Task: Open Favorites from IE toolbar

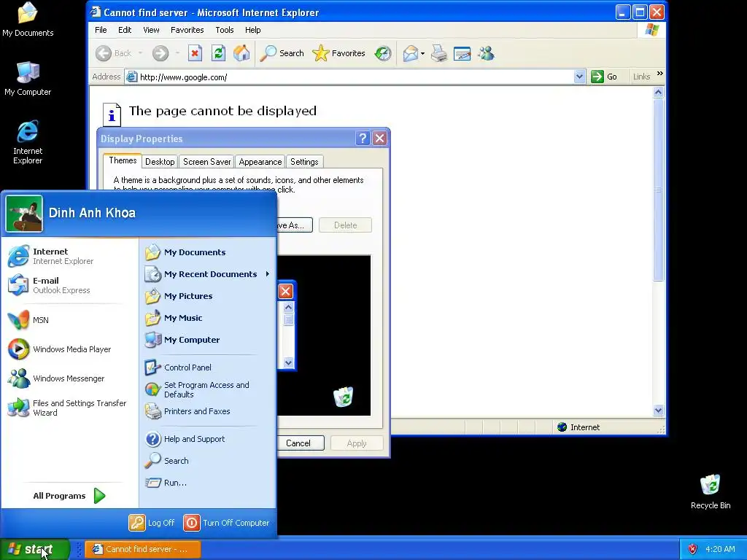Action: pos(338,53)
